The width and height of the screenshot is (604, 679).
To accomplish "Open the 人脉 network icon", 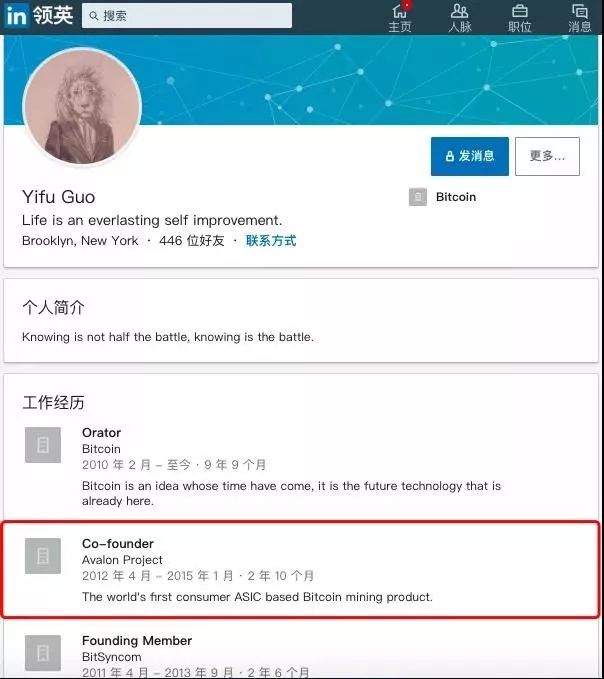I will (x=459, y=11).
